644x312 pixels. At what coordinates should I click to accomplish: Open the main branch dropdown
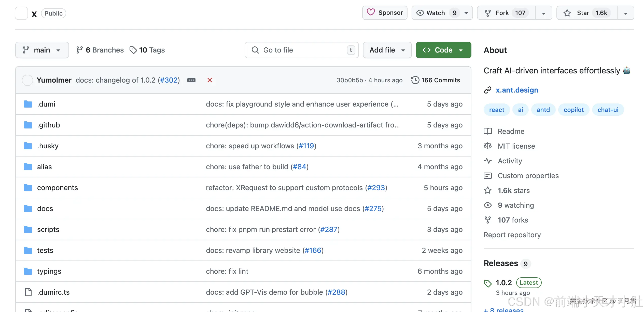[42, 50]
